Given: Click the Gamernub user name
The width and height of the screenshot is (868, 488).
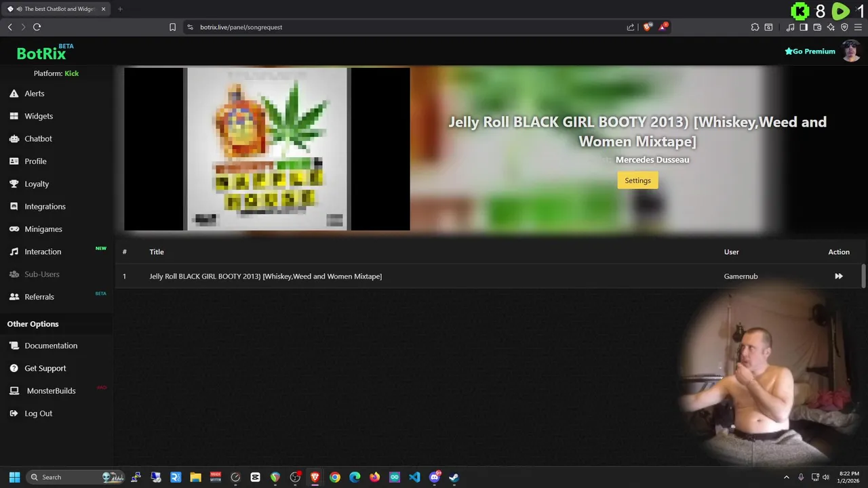Looking at the screenshot, I should click(x=741, y=276).
